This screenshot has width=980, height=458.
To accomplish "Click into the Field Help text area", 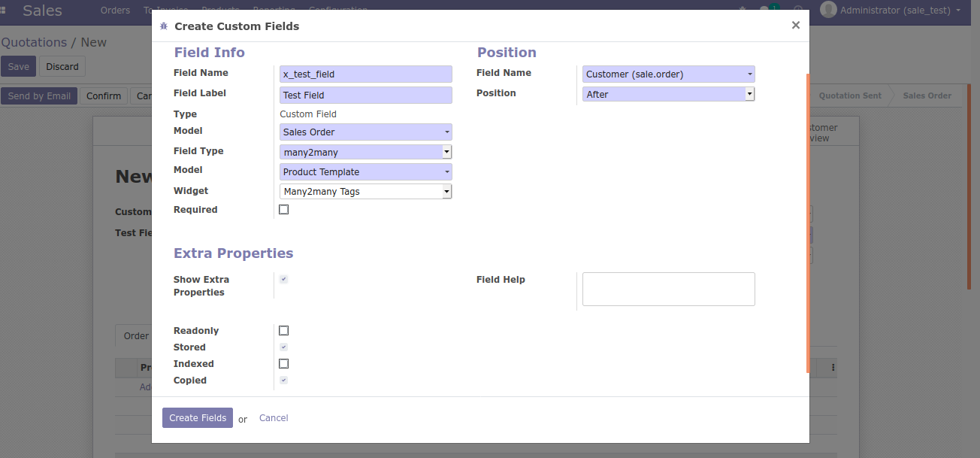I will (x=668, y=289).
